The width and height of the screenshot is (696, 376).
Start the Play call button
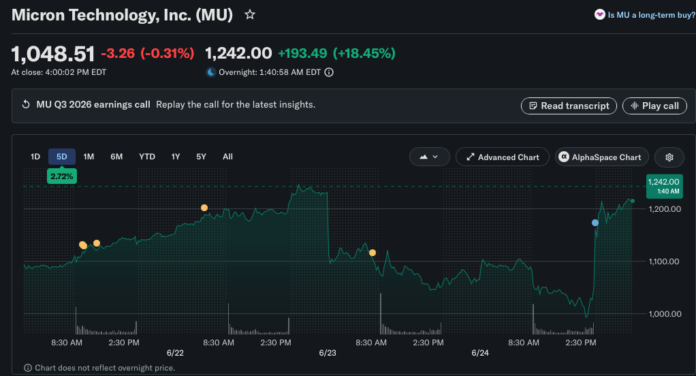(654, 106)
